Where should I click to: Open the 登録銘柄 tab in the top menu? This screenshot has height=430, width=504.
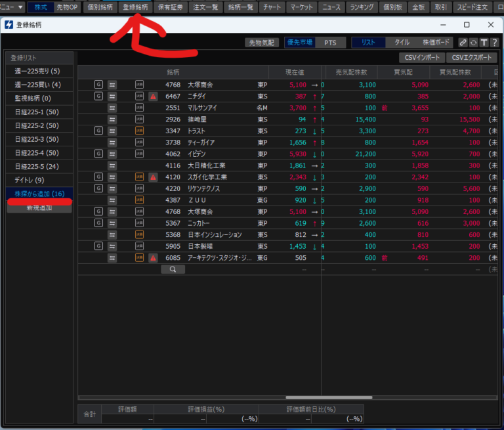tap(135, 7)
